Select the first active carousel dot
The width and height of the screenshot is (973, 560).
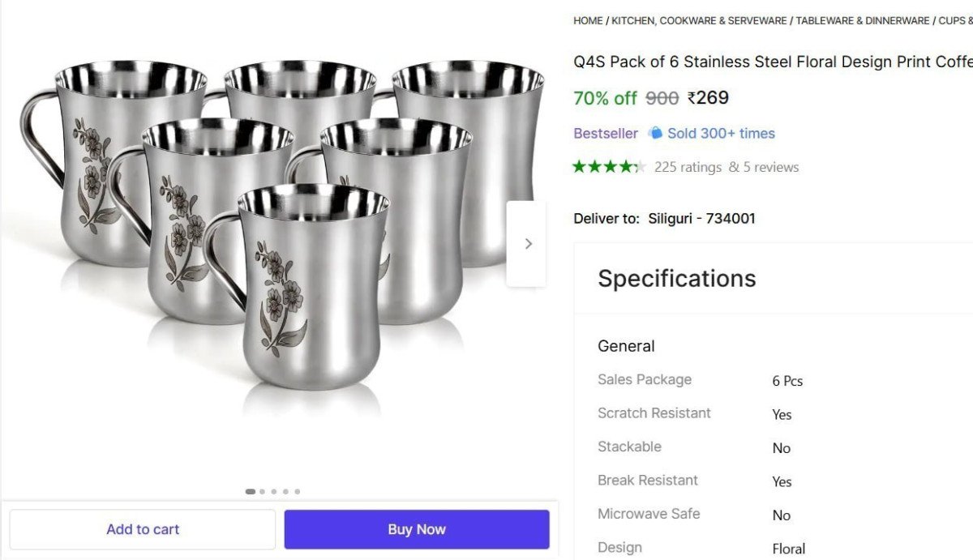[251, 491]
